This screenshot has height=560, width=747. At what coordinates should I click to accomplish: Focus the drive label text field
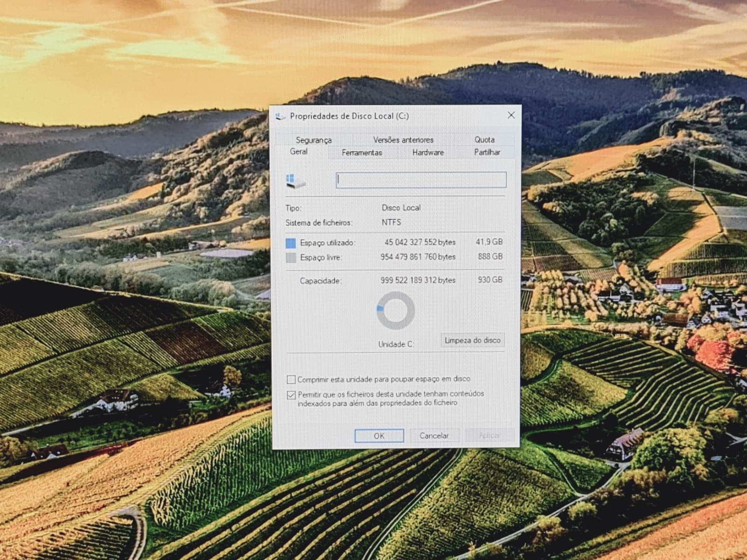[421, 180]
